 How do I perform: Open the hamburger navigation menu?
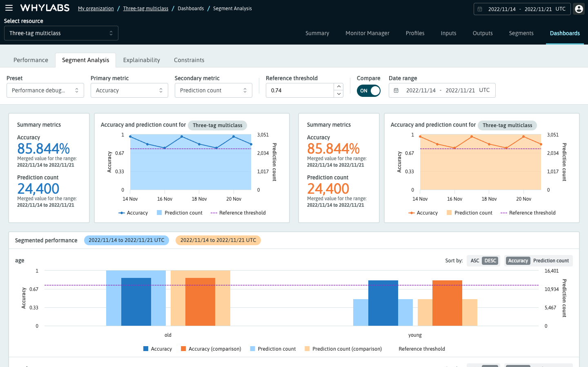click(9, 8)
